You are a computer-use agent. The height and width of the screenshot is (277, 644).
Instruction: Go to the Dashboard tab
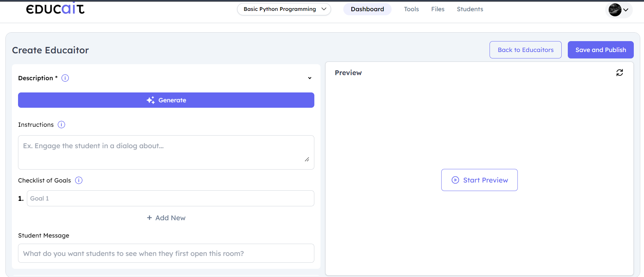[x=367, y=9]
